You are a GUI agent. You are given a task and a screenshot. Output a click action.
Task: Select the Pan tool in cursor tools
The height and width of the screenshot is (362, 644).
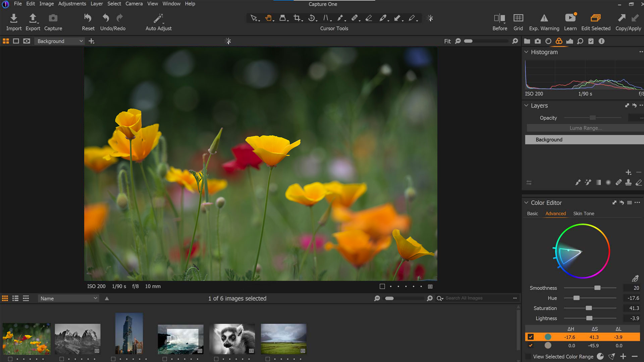(x=269, y=18)
